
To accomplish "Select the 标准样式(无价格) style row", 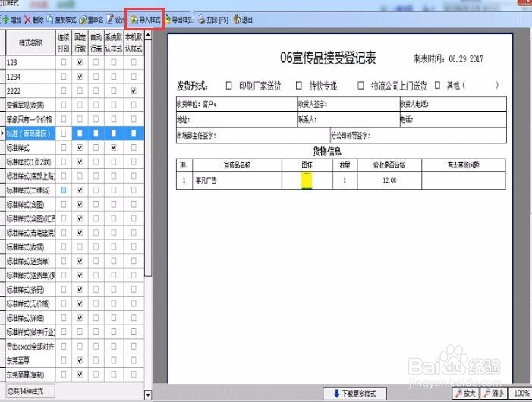I will [30, 303].
